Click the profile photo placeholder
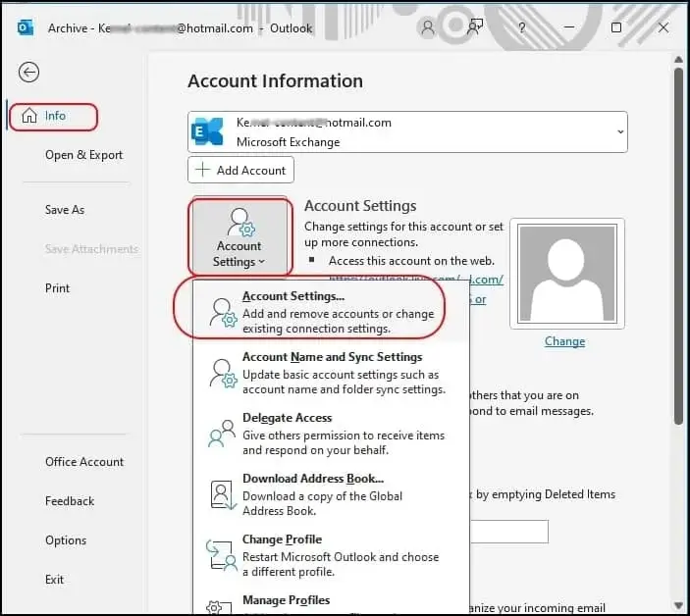Viewport: 690px width, 616px height. tap(567, 274)
